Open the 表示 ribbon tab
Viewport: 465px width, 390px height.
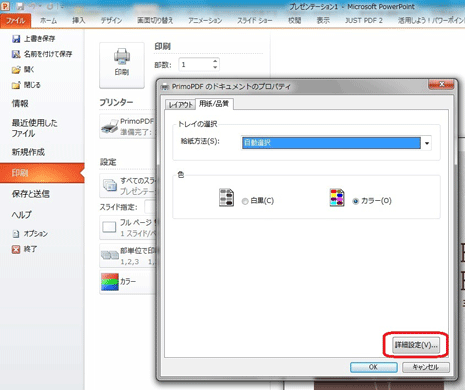(323, 21)
